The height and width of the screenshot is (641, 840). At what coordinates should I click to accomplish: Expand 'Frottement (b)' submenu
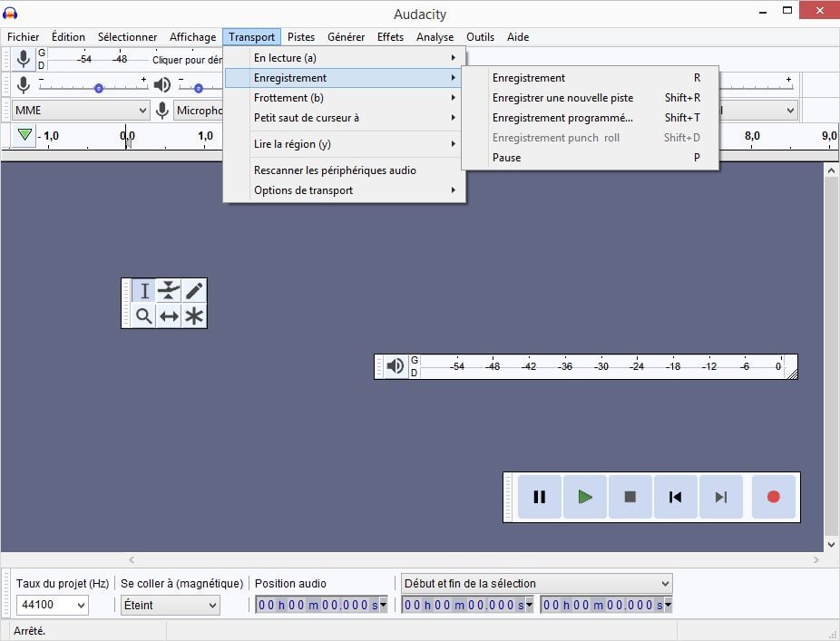[x=345, y=97]
